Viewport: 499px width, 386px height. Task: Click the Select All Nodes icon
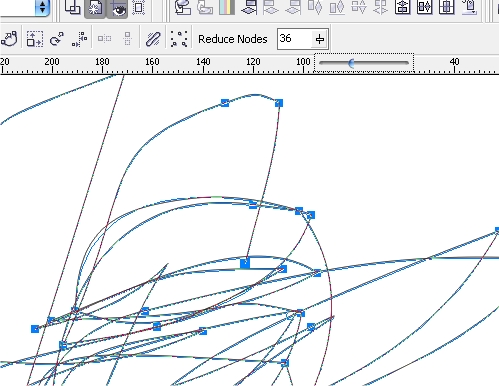point(179,39)
